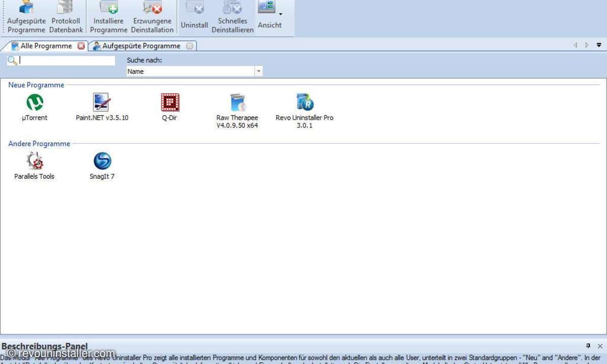Close the Aufgespürte Programme tab

coord(190,46)
